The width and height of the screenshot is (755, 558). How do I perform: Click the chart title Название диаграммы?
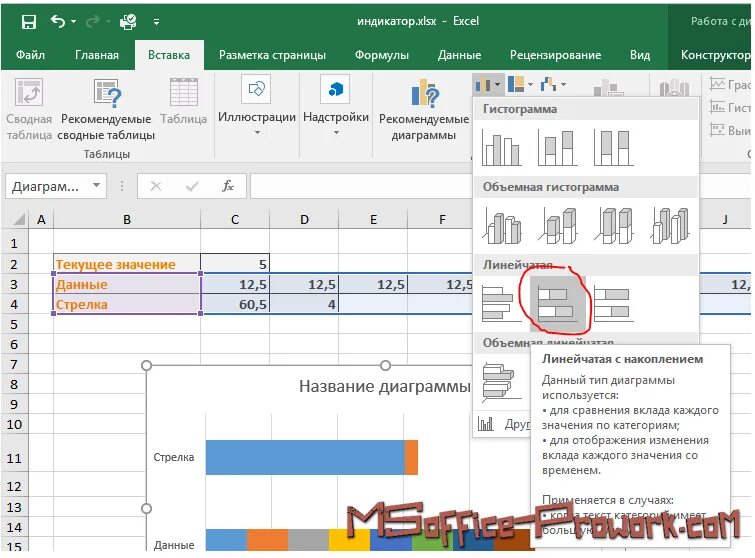[385, 386]
